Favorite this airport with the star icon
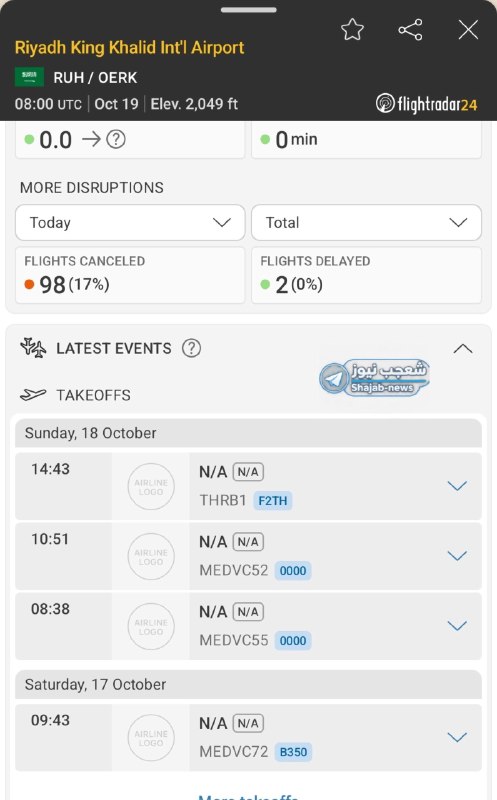 click(x=353, y=30)
